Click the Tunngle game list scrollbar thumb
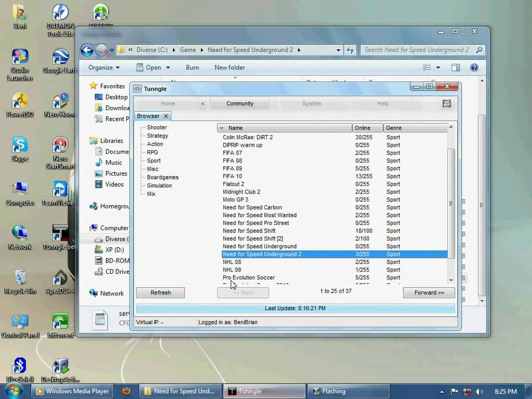The height and width of the screenshot is (399, 532). [451, 203]
